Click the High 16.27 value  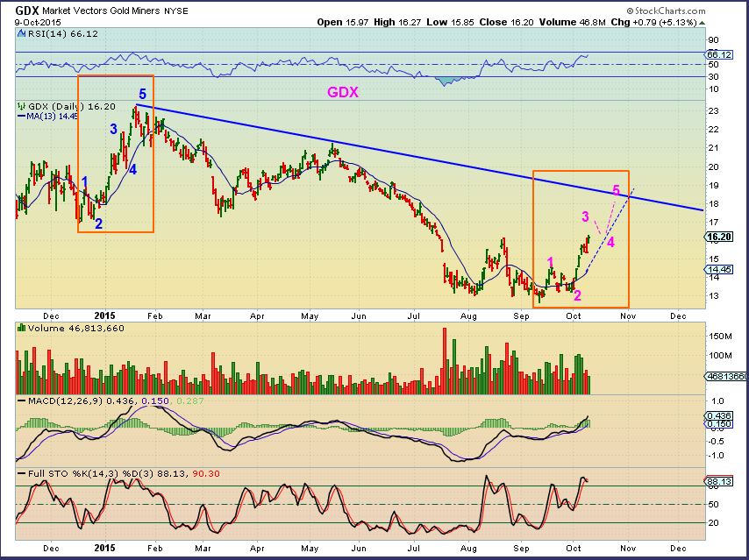pyautogui.click(x=397, y=22)
